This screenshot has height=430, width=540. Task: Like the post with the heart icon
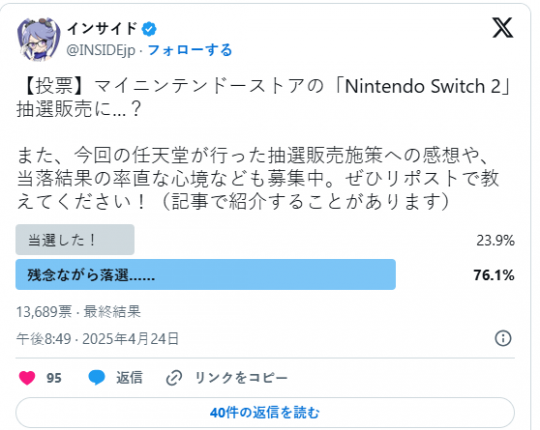point(27,378)
